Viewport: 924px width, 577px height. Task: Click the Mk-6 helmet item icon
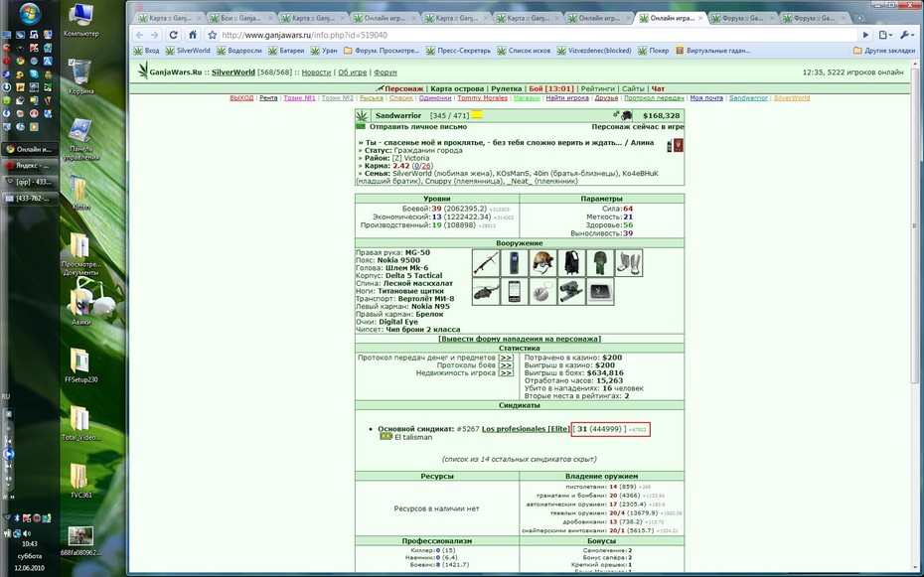pos(542,262)
